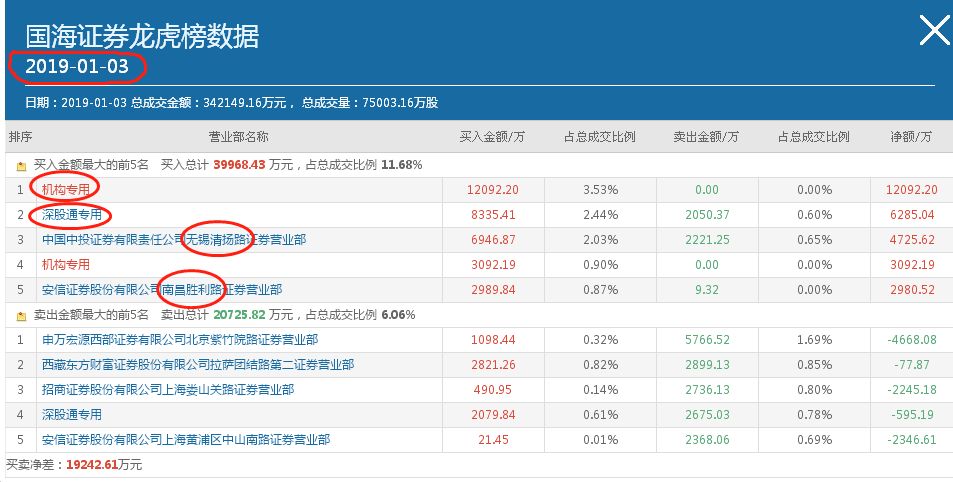The height and width of the screenshot is (482, 953).
Task: Click buy ratio 11.68%
Action: click(x=402, y=165)
